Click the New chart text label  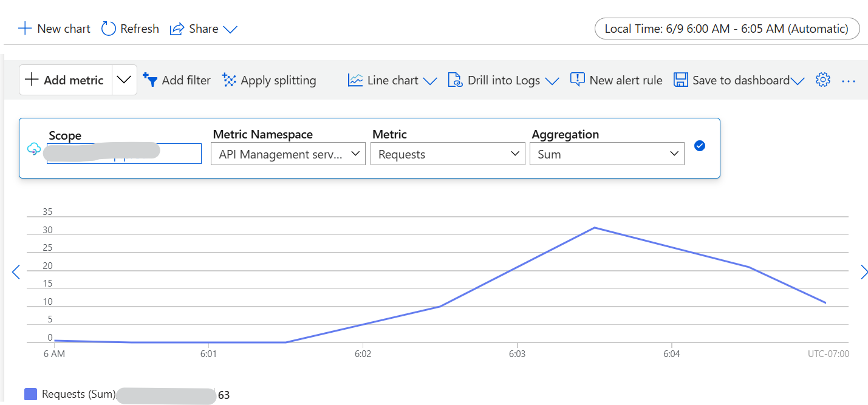point(64,29)
